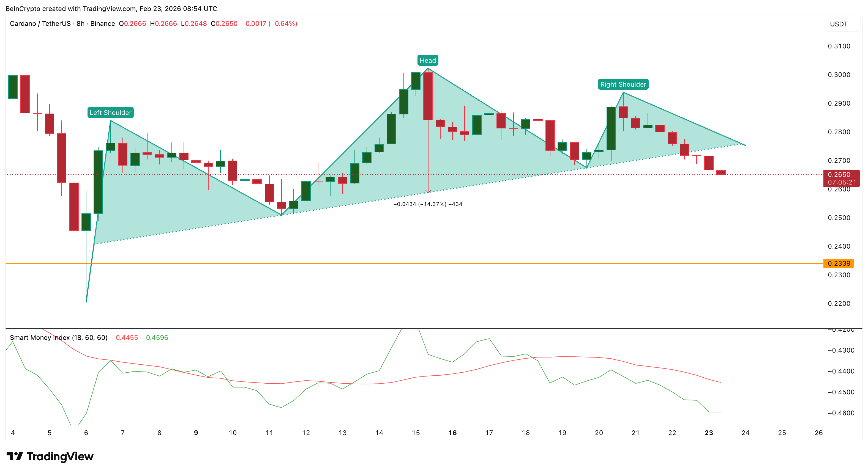Click the Right Shoulder label
This screenshot has height=473, width=868.
click(x=623, y=84)
